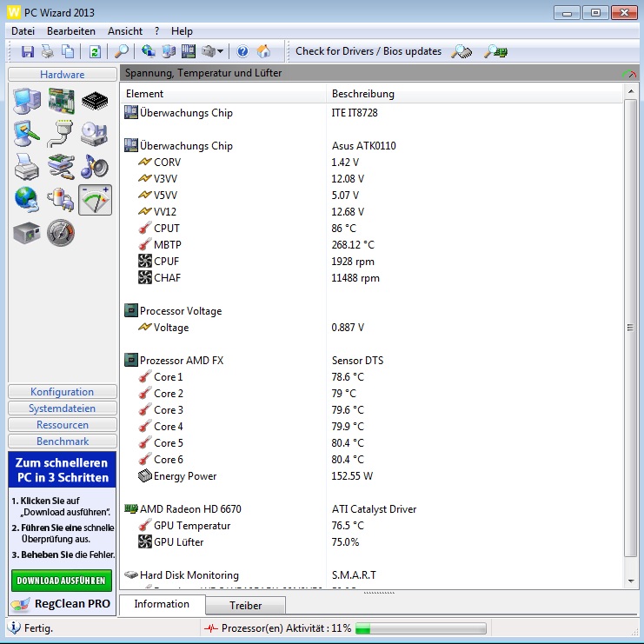644x644 pixels.
Task: Open the toolbar camera icon dropdown arrow
Action: [220, 52]
